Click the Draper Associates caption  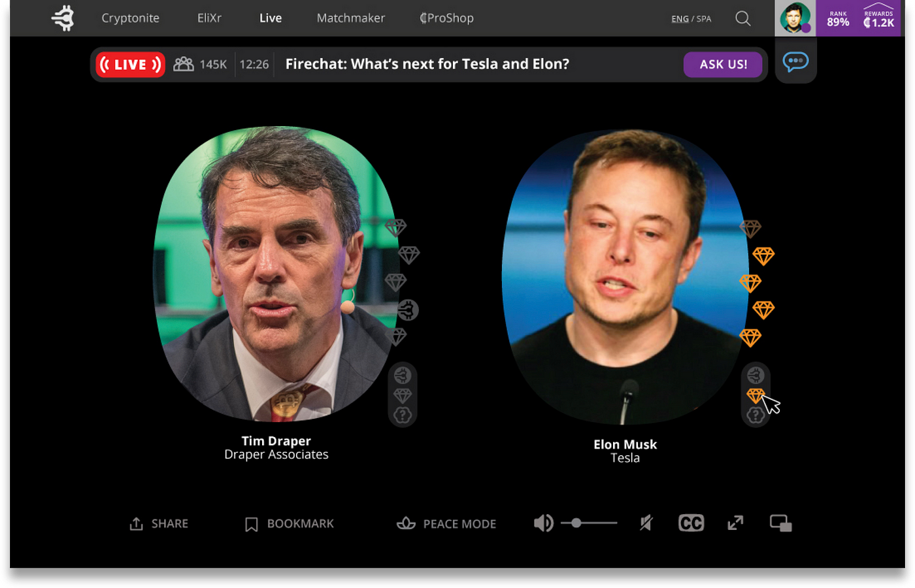click(276, 455)
